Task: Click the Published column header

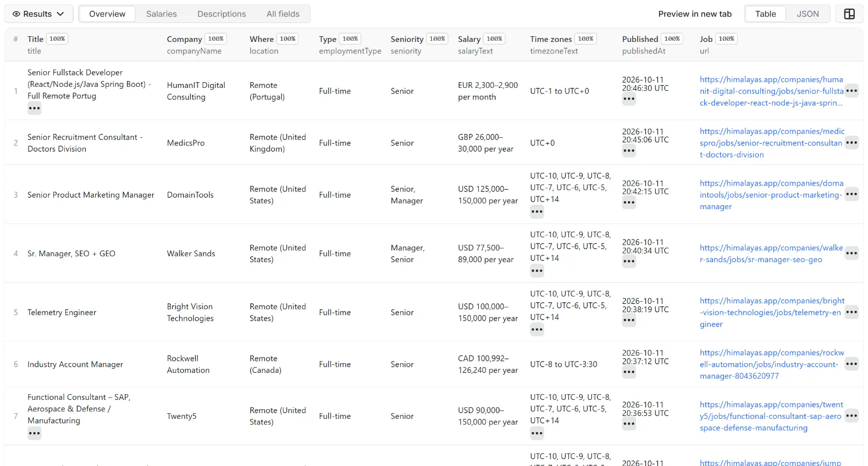Action: point(640,39)
